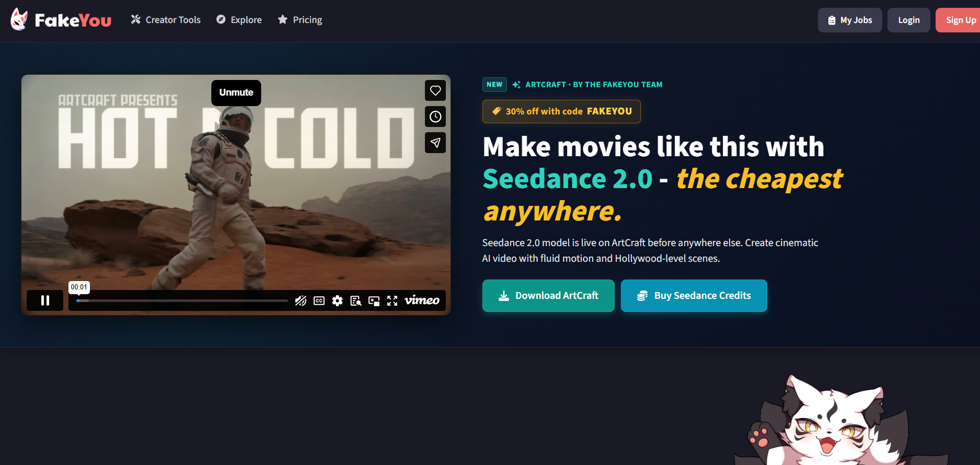Add video to Watch Later clock icon
Viewport: 980px width, 465px height.
point(435,117)
